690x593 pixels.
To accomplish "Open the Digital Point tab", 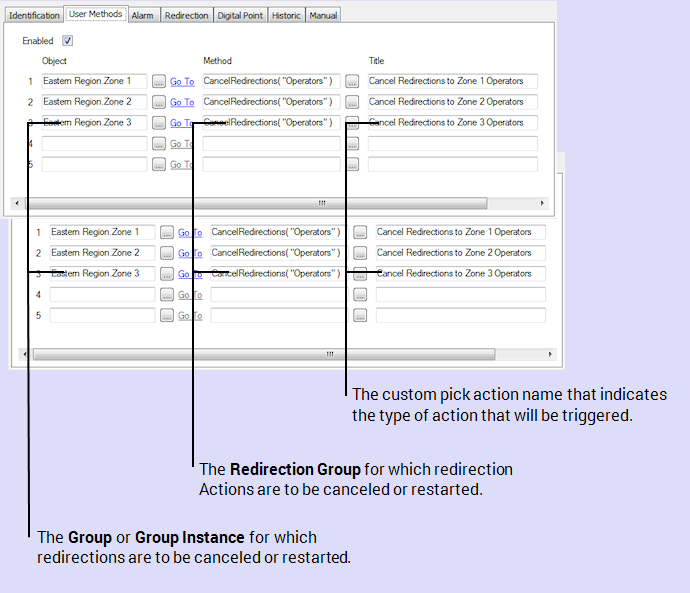I will coord(241,15).
